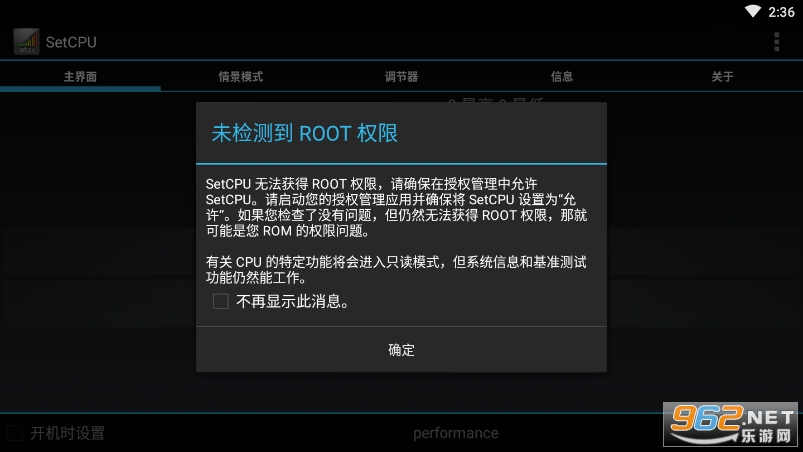Tap the Wi-Fi status icon

[x=752, y=11]
